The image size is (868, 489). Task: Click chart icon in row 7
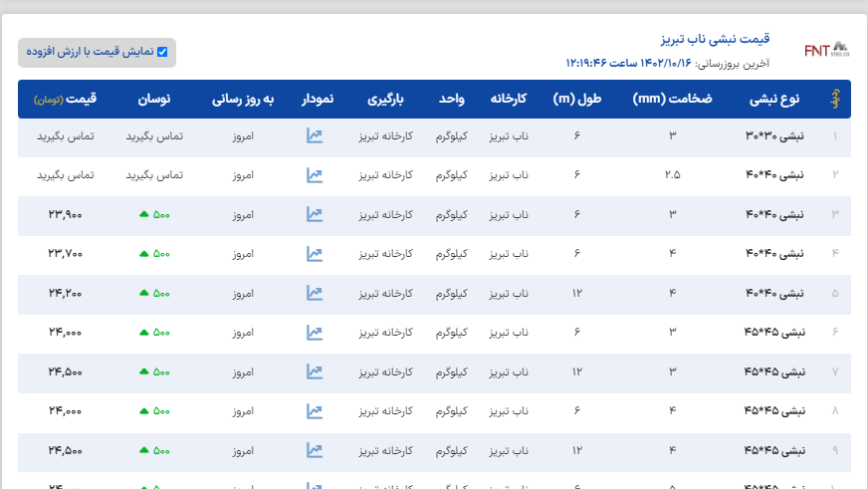click(315, 371)
